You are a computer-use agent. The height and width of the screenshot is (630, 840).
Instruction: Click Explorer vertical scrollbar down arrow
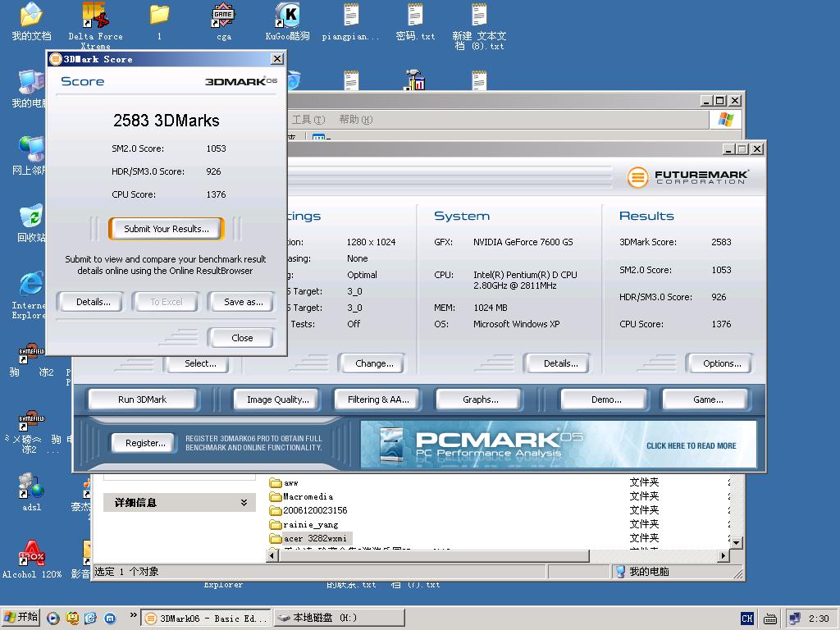(x=736, y=543)
